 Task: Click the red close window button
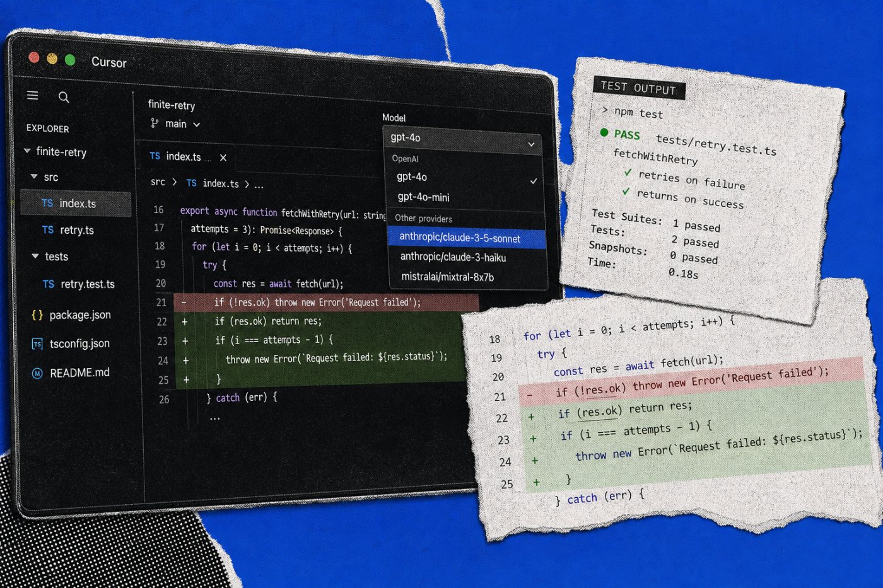click(x=35, y=58)
